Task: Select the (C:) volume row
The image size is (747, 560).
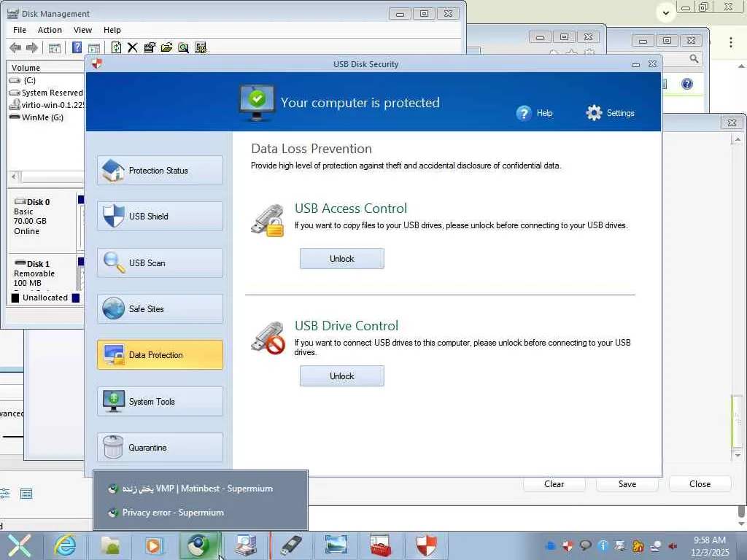Action: point(46,80)
